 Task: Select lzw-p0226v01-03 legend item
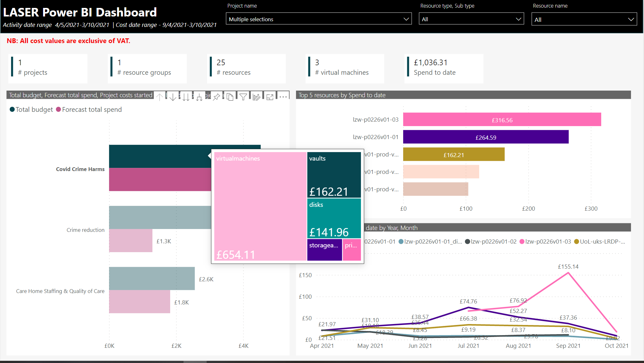coord(545,241)
